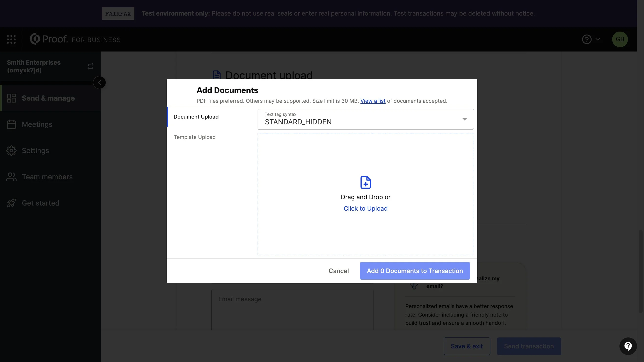Select the Document Upload tab

coord(210,117)
